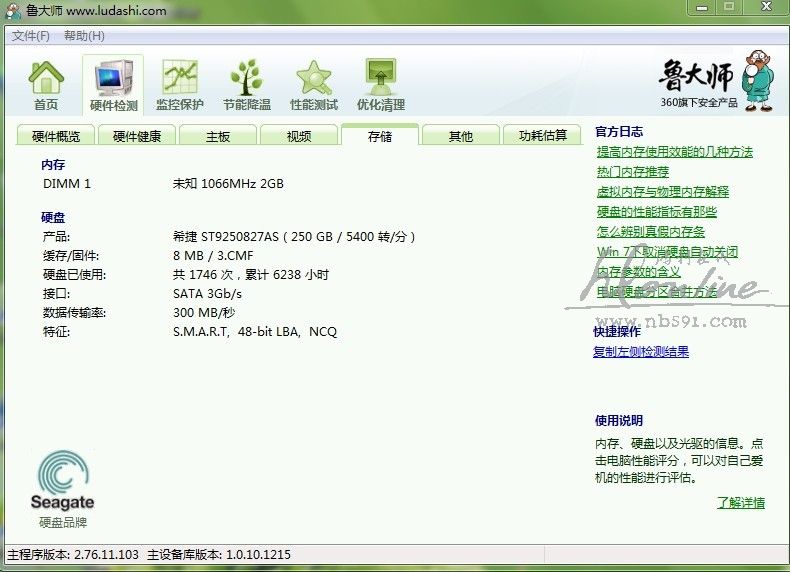Open link 怎么辨别真假内存条
The height and width of the screenshot is (572, 790).
click(650, 231)
